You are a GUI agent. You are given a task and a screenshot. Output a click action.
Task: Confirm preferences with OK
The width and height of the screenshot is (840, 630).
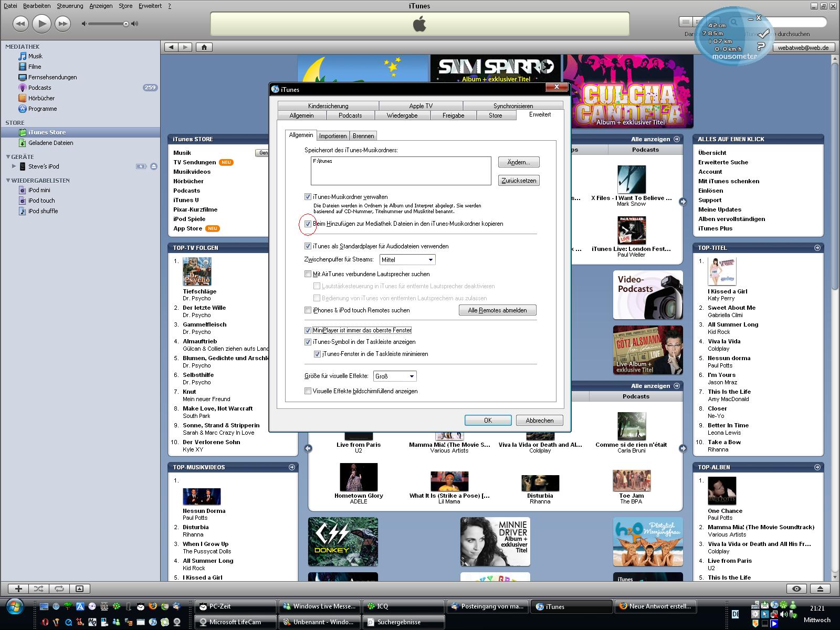pyautogui.click(x=488, y=421)
